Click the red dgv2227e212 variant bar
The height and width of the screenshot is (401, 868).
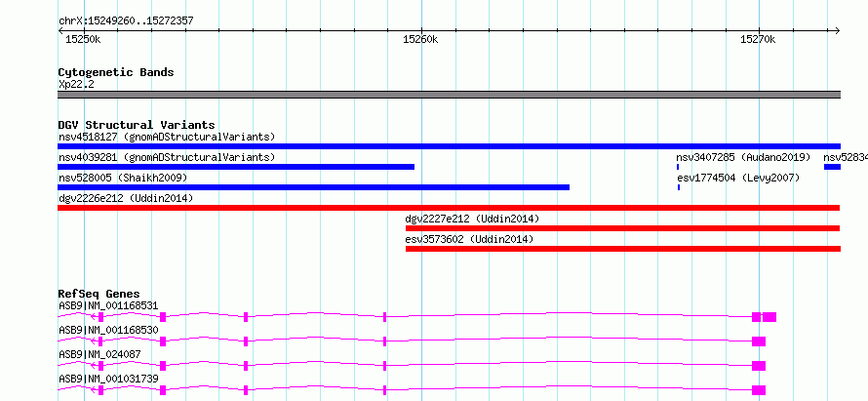(623, 228)
